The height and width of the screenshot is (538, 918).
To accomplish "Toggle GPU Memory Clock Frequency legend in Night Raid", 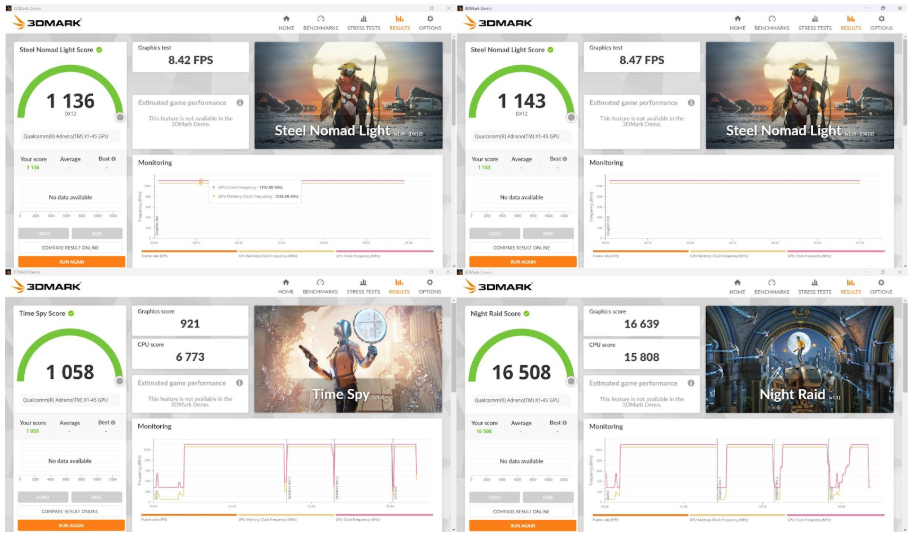I will click(x=737, y=518).
